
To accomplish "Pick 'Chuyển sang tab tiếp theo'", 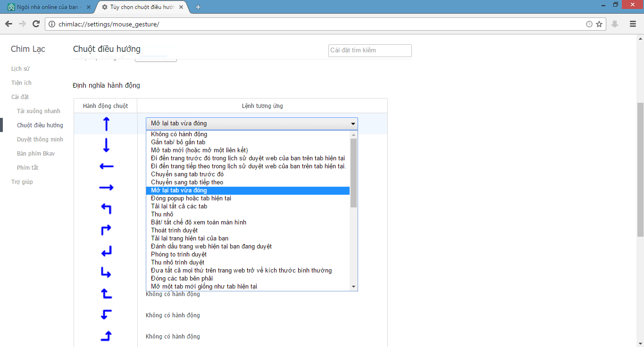I will [248, 182].
